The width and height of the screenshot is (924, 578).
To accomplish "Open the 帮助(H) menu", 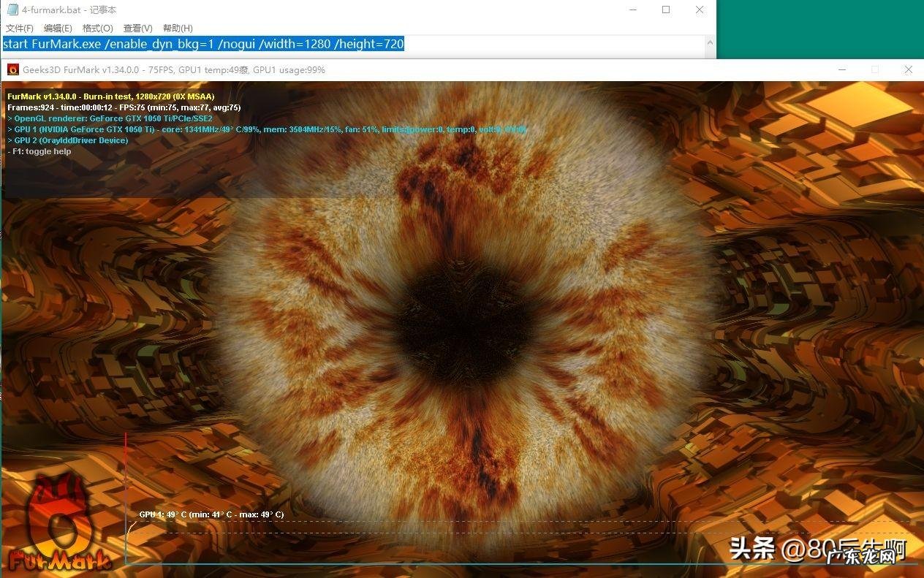I will 178,28.
